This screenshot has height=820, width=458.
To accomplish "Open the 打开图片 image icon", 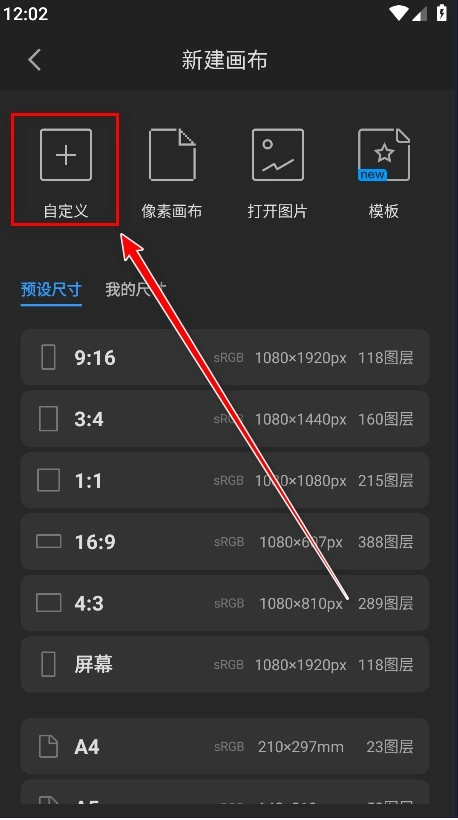I will point(278,155).
